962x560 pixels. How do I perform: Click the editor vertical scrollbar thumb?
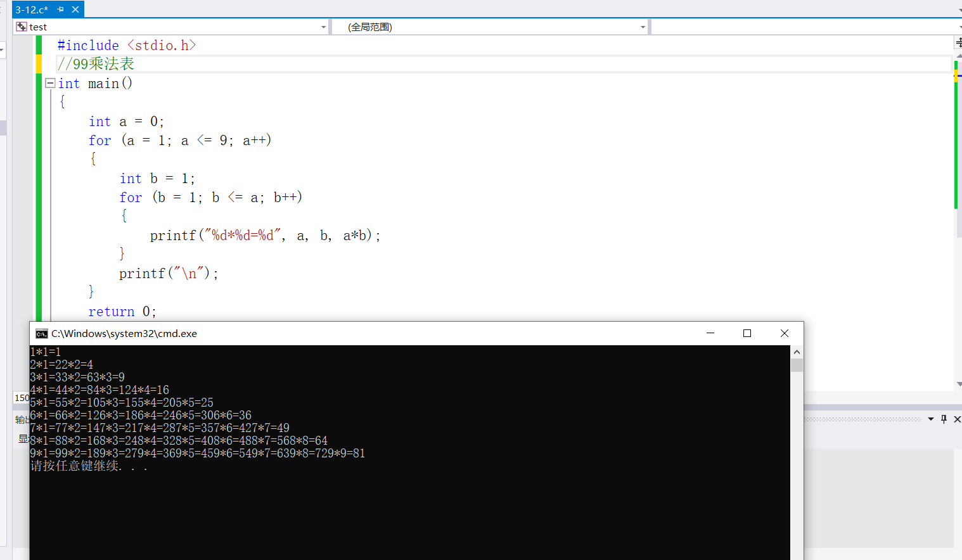tap(958, 149)
